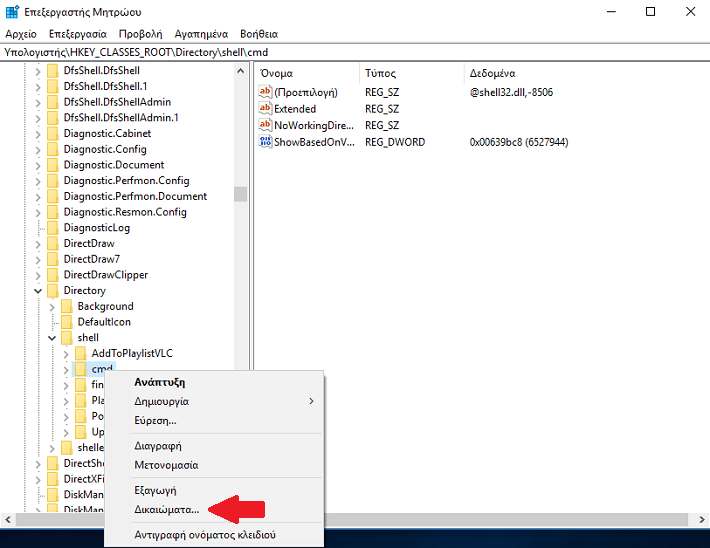Click the (Προεπιλογή) string value icon
710x548 pixels.
(265, 92)
